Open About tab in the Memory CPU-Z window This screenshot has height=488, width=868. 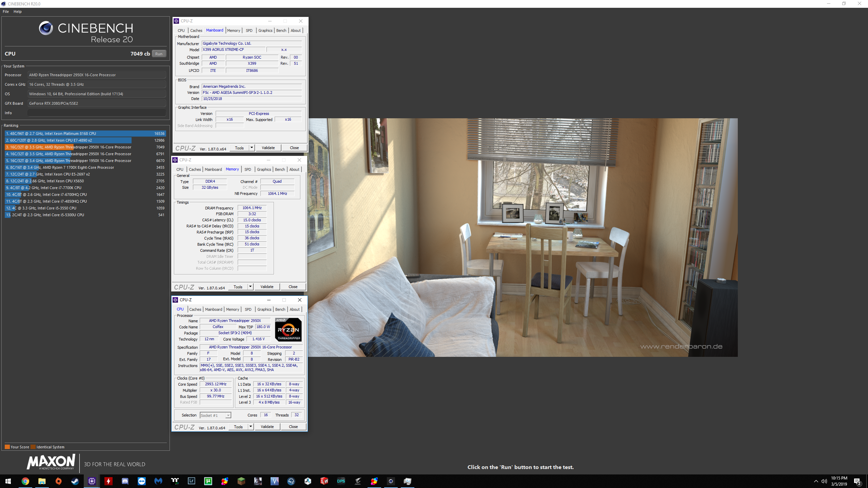(x=294, y=169)
